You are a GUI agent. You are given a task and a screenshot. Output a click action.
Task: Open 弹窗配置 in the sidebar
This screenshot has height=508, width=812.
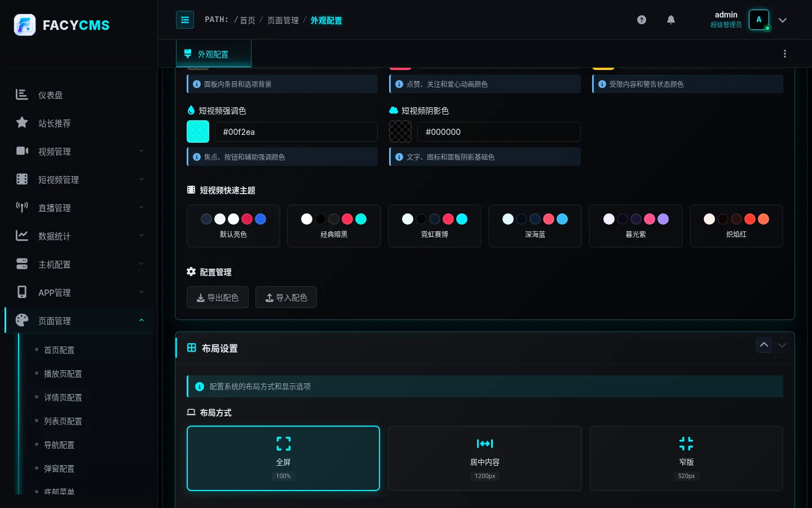(x=59, y=468)
